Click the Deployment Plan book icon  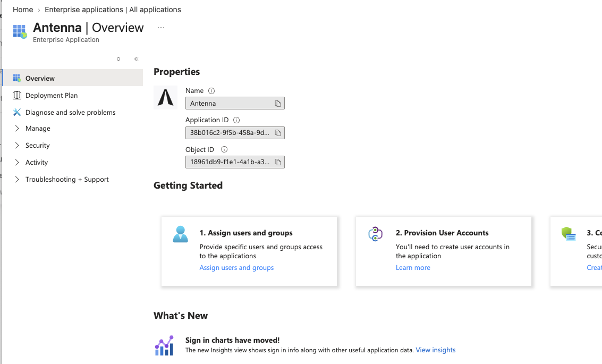point(17,95)
